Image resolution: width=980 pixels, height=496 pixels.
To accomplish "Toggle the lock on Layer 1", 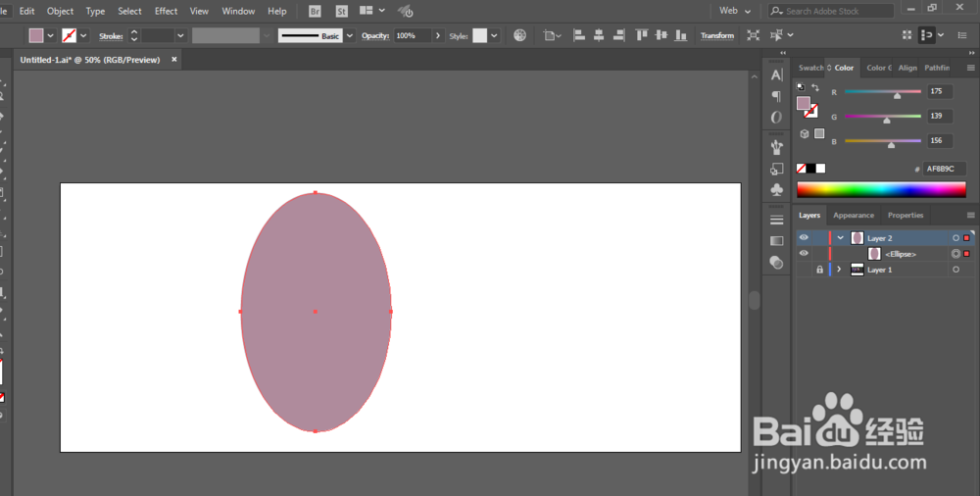I will (x=819, y=270).
